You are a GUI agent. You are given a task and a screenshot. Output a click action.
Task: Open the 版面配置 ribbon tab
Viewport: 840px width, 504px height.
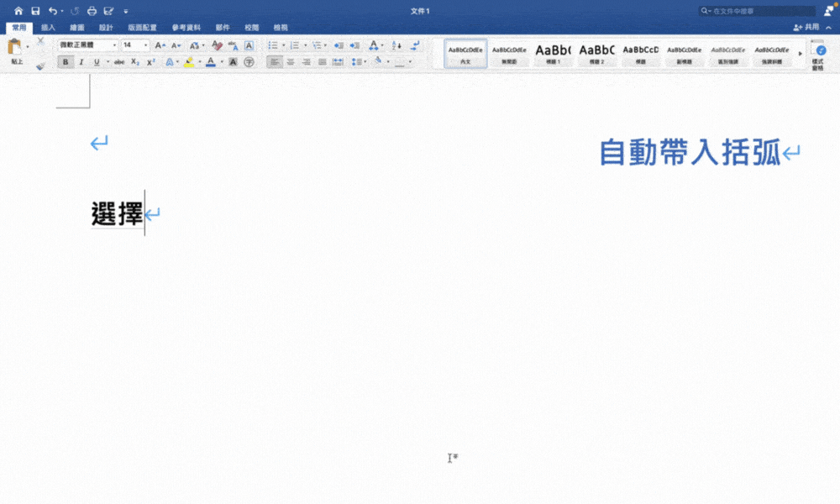click(x=143, y=28)
